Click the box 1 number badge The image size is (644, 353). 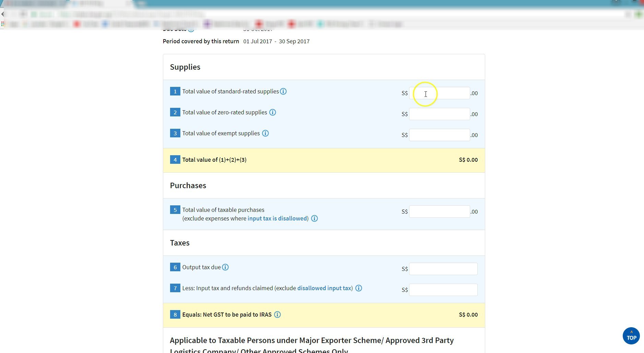tap(175, 91)
